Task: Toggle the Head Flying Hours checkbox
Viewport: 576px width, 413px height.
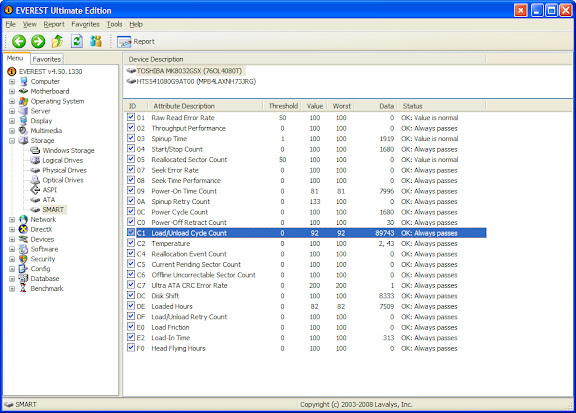Action: (131, 348)
